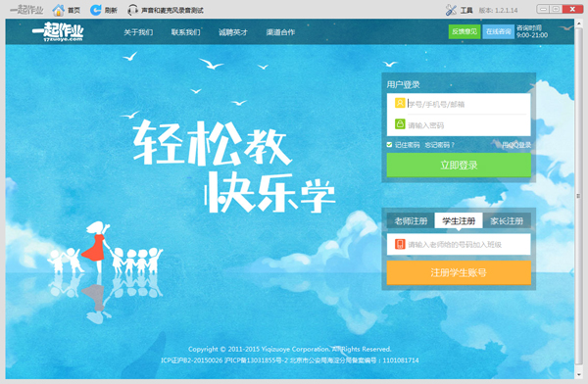Click the green 立即登录 button
Screen dimensions: 588x384
459,165
